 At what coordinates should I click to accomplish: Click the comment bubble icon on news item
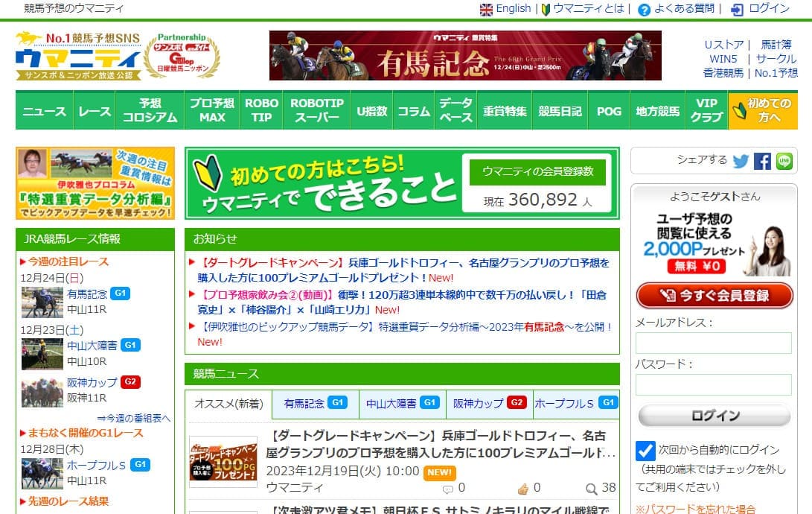coord(448,489)
